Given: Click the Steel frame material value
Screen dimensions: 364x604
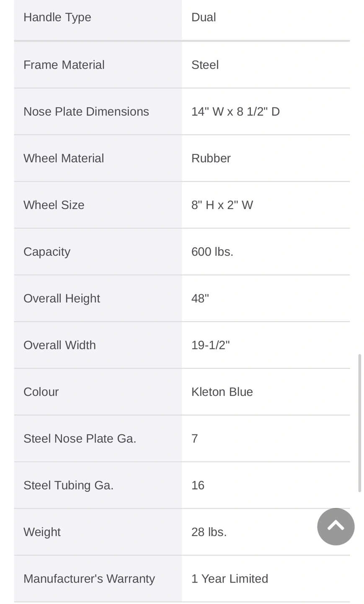Looking at the screenshot, I should 205,65.
